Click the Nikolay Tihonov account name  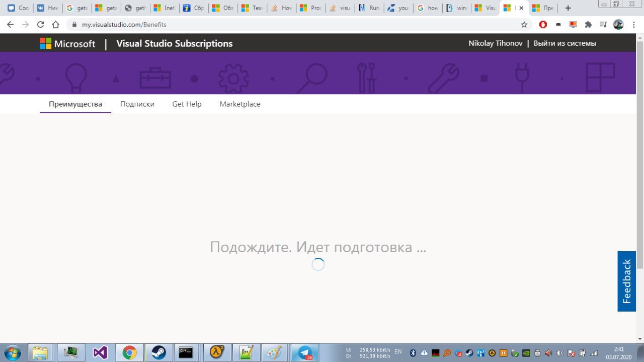click(x=495, y=44)
